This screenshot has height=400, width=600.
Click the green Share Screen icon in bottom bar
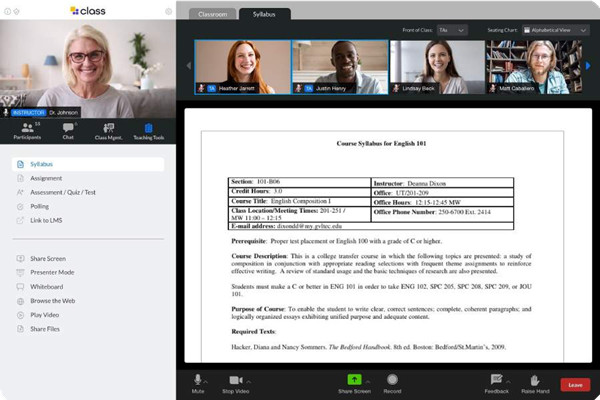pyautogui.click(x=354, y=380)
